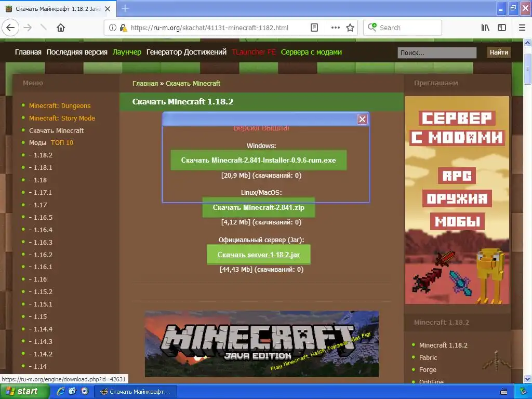Click the second quick launch icon
Viewport: 532px width, 399px height.
tap(72, 391)
